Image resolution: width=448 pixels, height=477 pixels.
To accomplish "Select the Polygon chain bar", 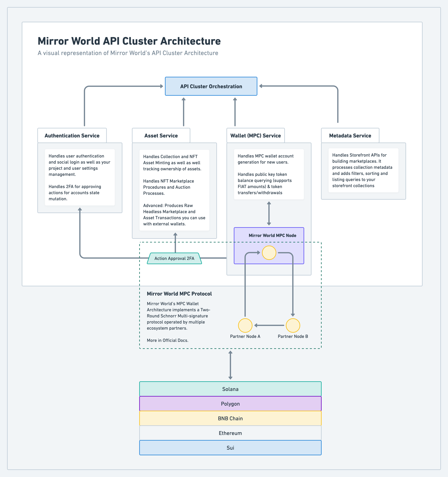I will pyautogui.click(x=230, y=404).
